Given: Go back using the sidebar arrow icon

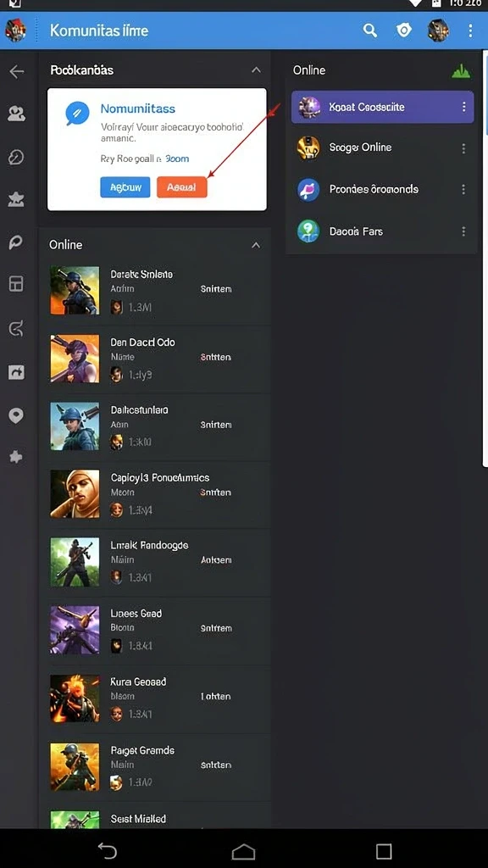Looking at the screenshot, I should [x=17, y=71].
